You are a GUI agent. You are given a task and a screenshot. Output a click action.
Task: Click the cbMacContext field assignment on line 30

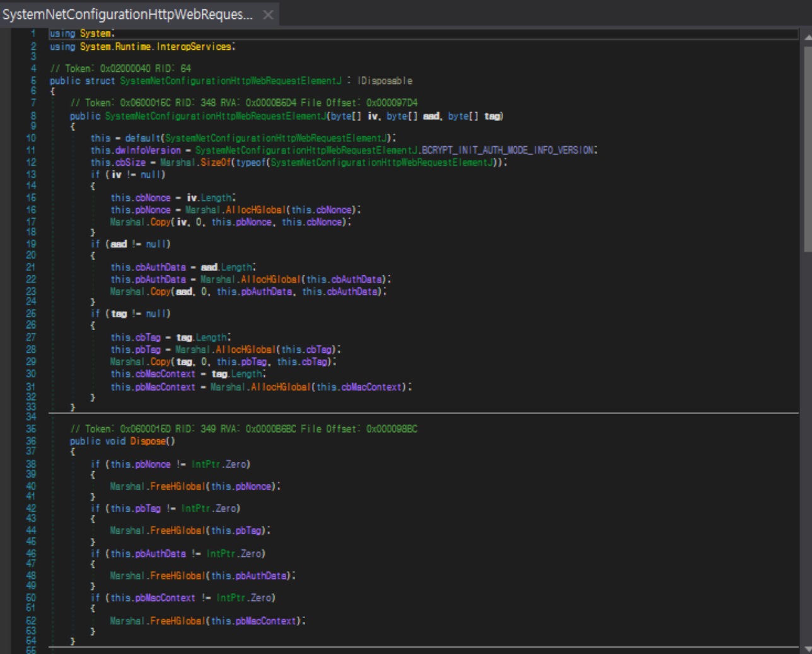(x=166, y=374)
